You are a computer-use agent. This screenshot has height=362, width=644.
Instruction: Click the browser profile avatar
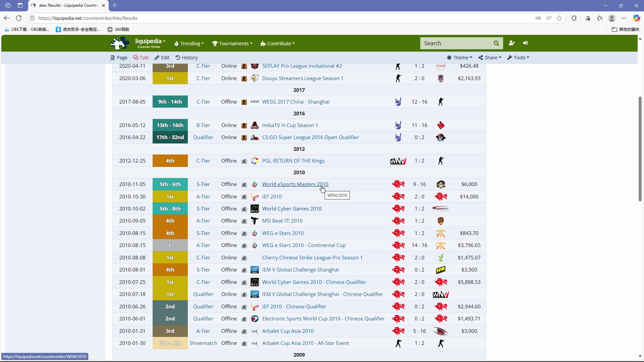pos(612,18)
